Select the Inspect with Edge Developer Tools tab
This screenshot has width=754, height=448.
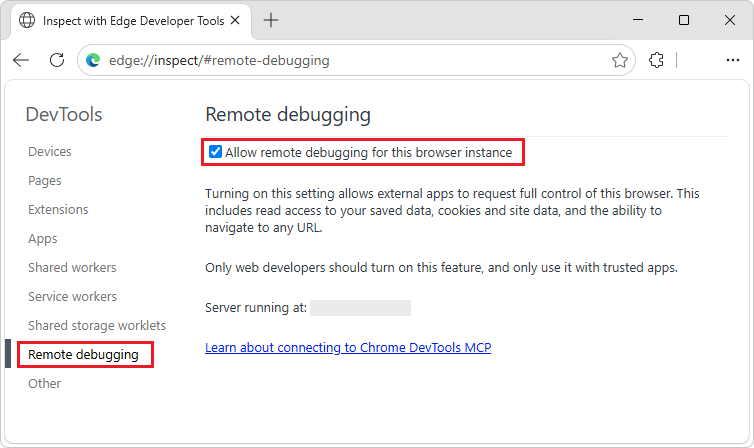tap(130, 21)
